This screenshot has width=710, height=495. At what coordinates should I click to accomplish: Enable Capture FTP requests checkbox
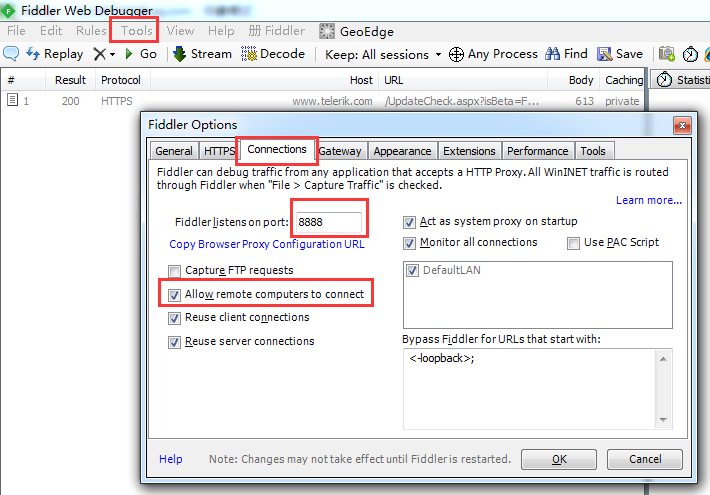pos(174,271)
